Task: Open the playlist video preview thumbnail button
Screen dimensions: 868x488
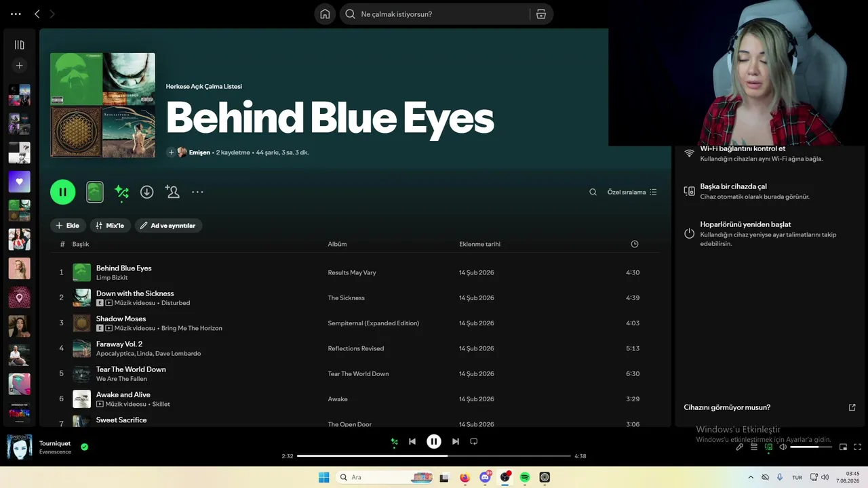Action: pyautogui.click(x=95, y=192)
